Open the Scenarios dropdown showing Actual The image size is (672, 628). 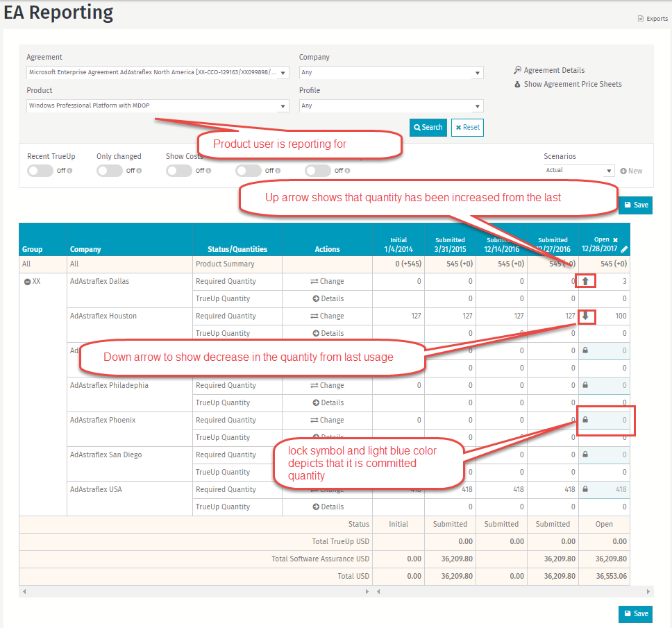click(579, 171)
